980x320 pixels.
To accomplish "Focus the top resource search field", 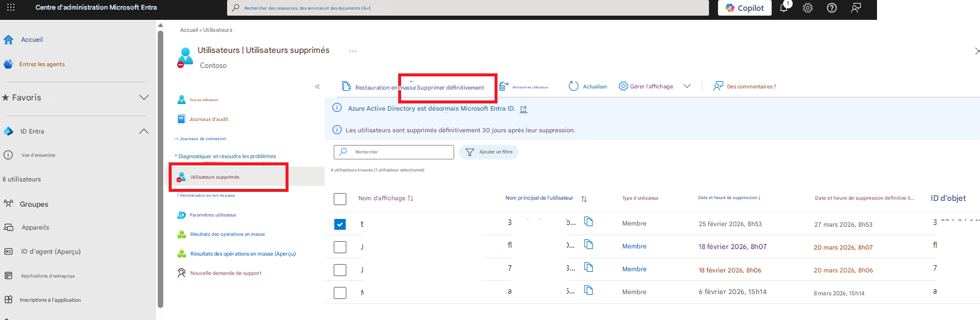I will pyautogui.click(x=468, y=8).
